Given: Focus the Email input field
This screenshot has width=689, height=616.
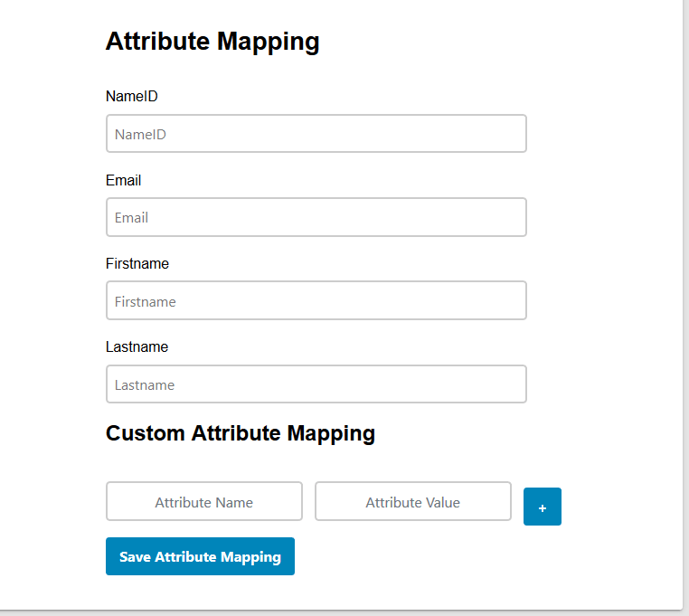Looking at the screenshot, I should coord(316,217).
